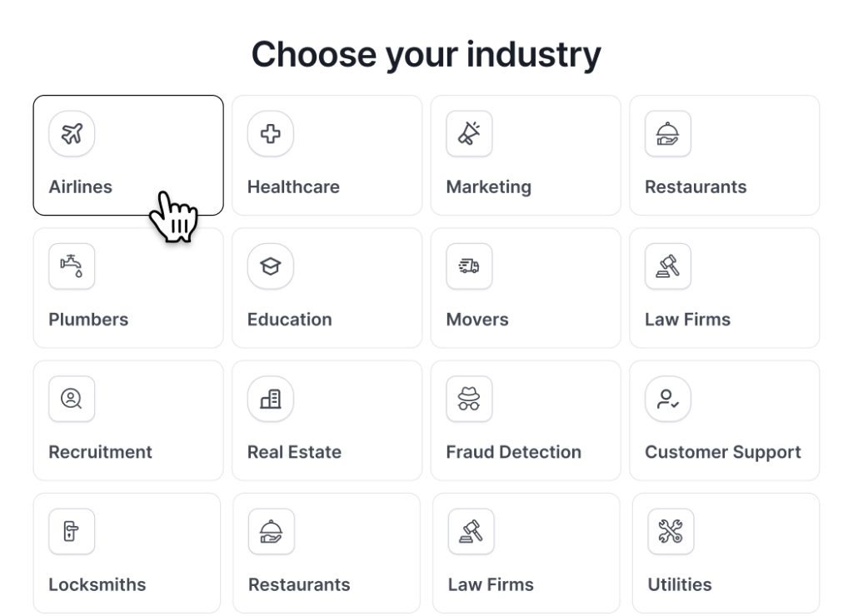Image resolution: width=853 pixels, height=616 pixels.
Task: Click the airplane icon in Airlines card
Action: tap(72, 134)
